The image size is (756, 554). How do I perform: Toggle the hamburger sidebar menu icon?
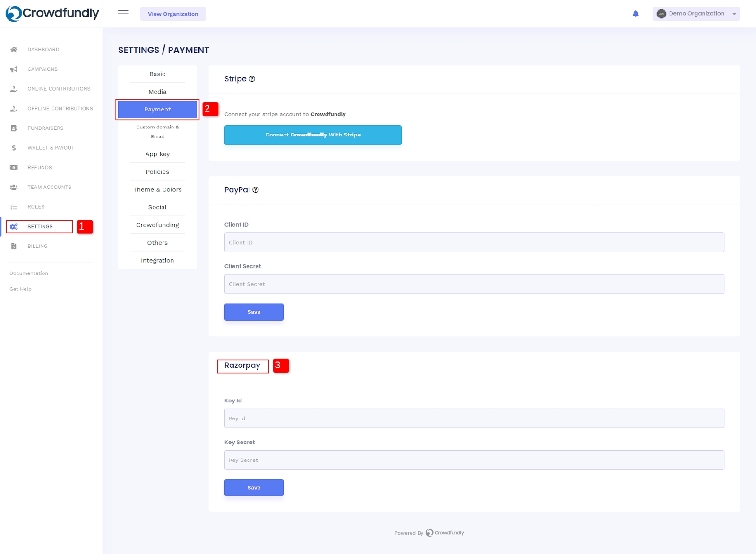tap(123, 14)
